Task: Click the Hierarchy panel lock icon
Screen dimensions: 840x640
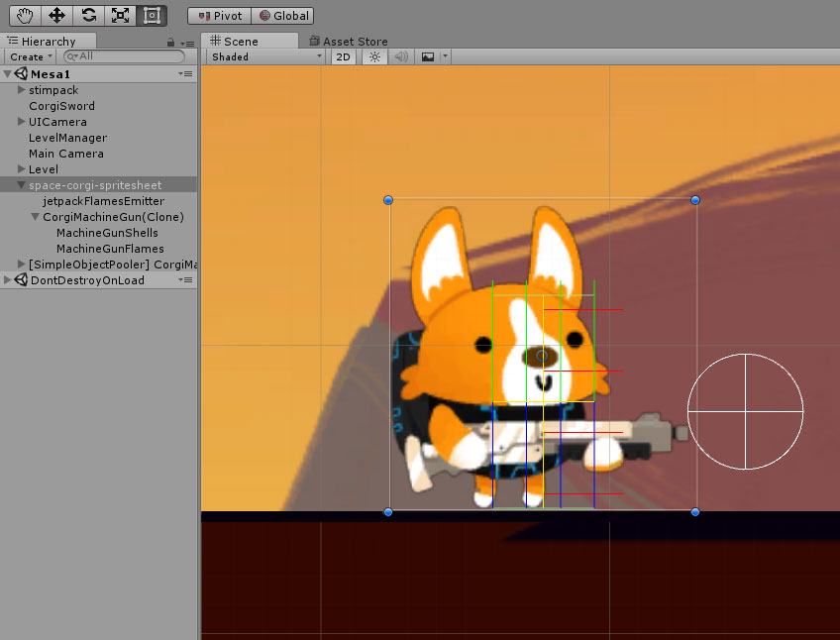Action: (x=171, y=42)
